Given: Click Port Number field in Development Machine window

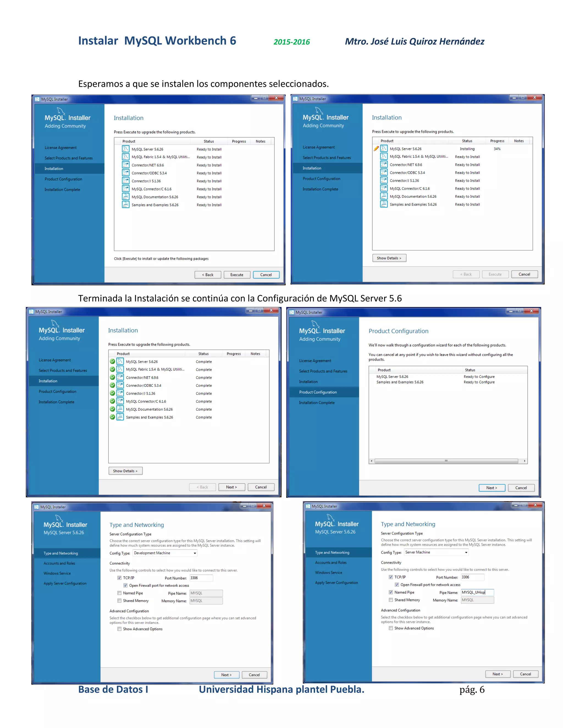Looking at the screenshot, I should [x=201, y=578].
